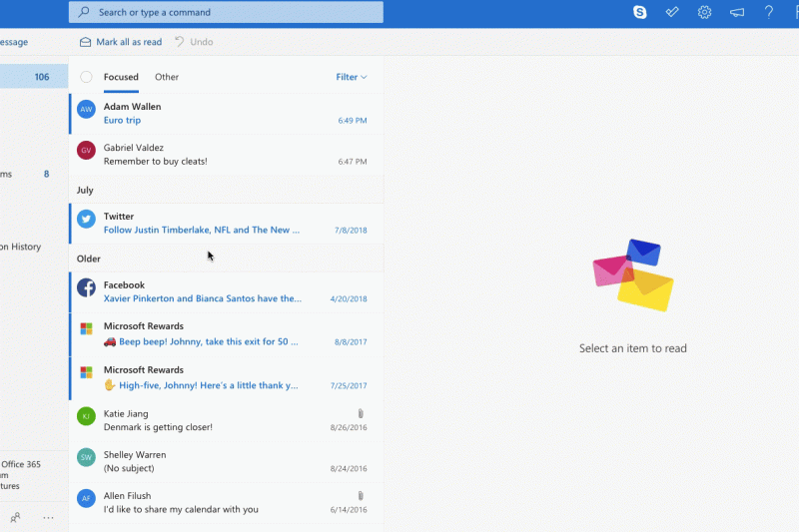Click Shelley Warren's SW avatar
Screen dimensions: 799x532
tap(86, 457)
